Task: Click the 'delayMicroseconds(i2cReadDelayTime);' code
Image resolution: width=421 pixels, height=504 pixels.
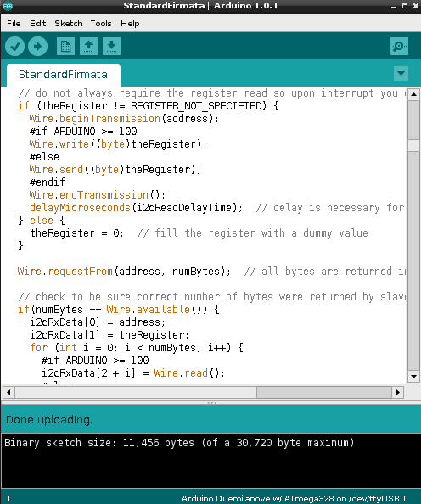Action: point(136,208)
